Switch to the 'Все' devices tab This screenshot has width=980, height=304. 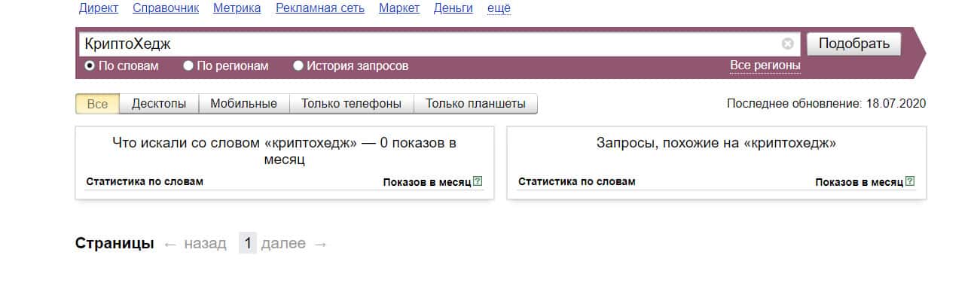(97, 104)
